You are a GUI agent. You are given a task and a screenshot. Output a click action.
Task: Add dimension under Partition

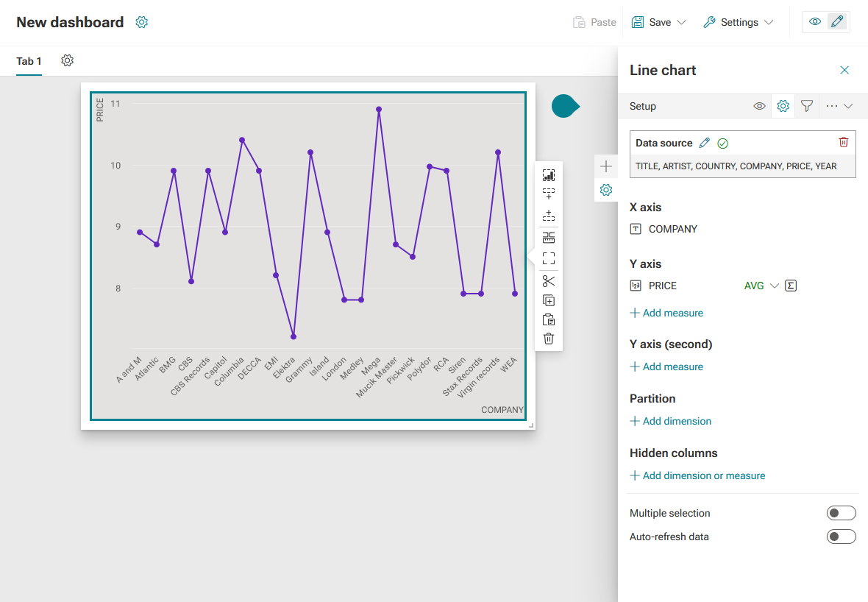[670, 421]
